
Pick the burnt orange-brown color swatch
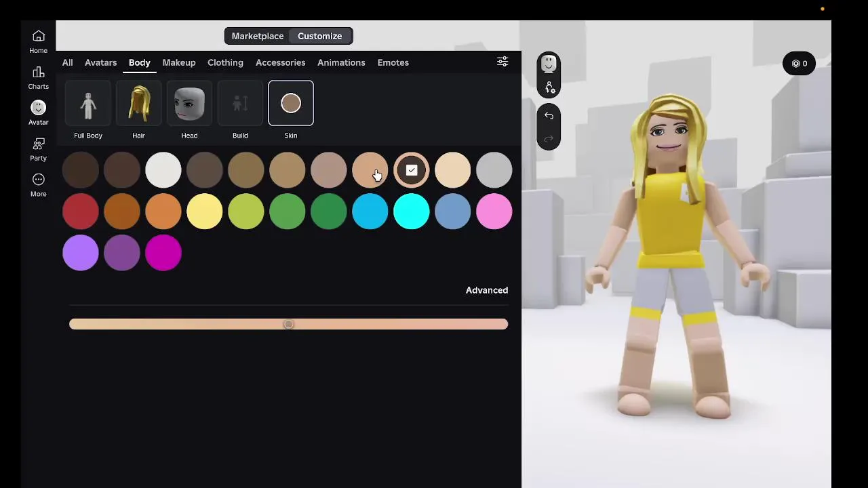pyautogui.click(x=122, y=211)
